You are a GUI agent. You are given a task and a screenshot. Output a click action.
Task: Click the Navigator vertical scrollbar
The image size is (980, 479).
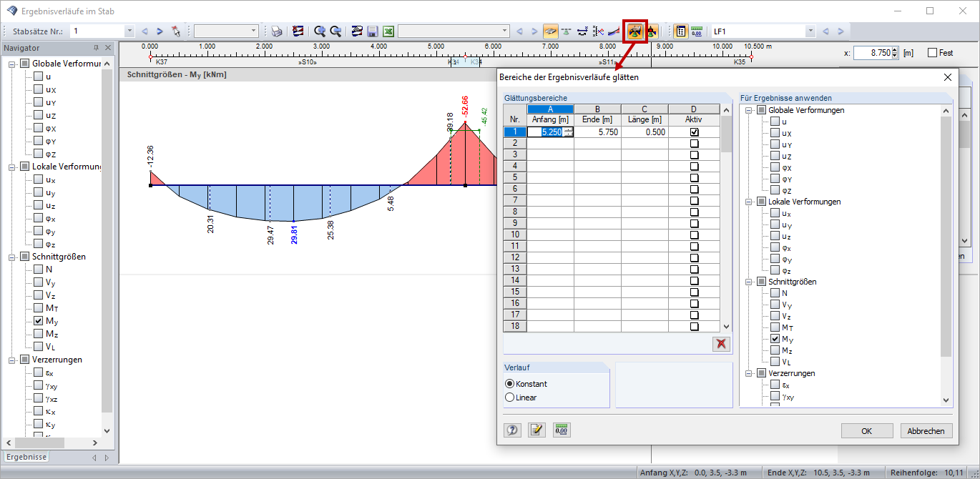click(107, 240)
